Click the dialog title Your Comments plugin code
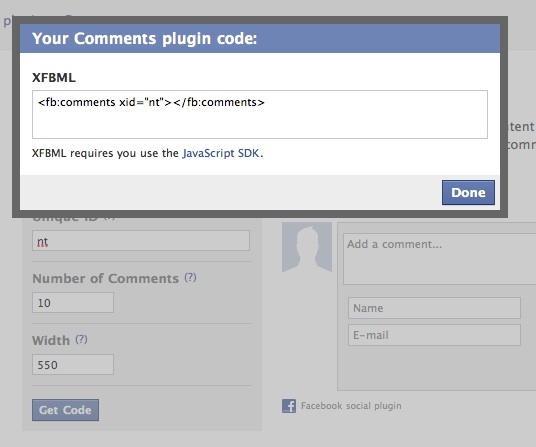Image resolution: width=536 pixels, height=447 pixels. [144, 38]
